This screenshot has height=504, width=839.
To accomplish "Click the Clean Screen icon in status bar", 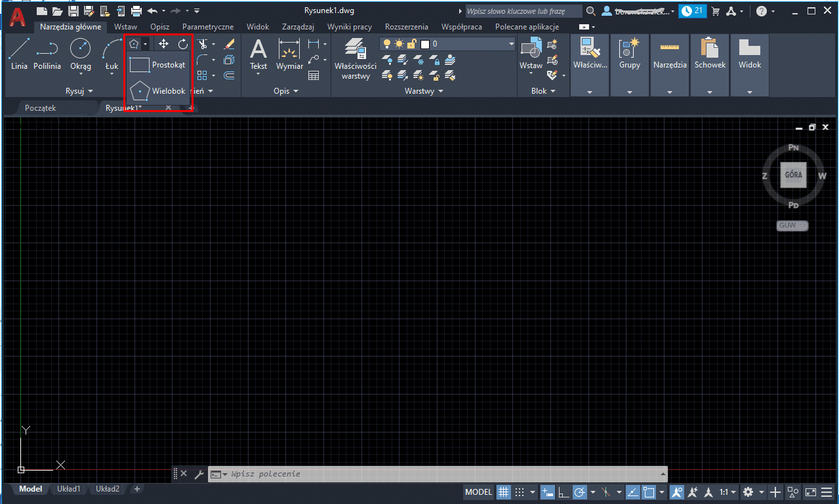I will (810, 492).
